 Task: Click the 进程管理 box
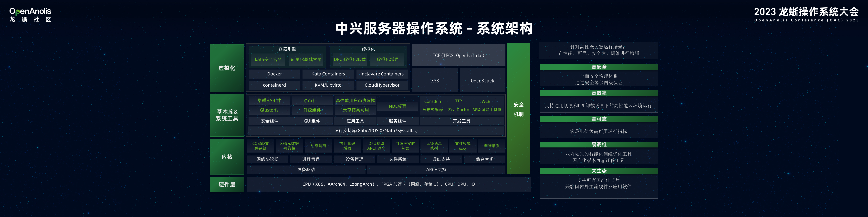coord(311,159)
